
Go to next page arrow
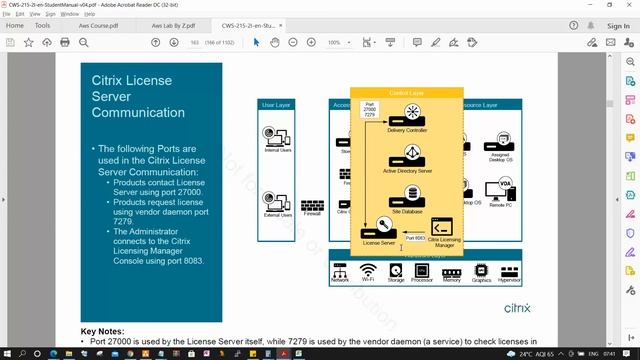(x=174, y=42)
